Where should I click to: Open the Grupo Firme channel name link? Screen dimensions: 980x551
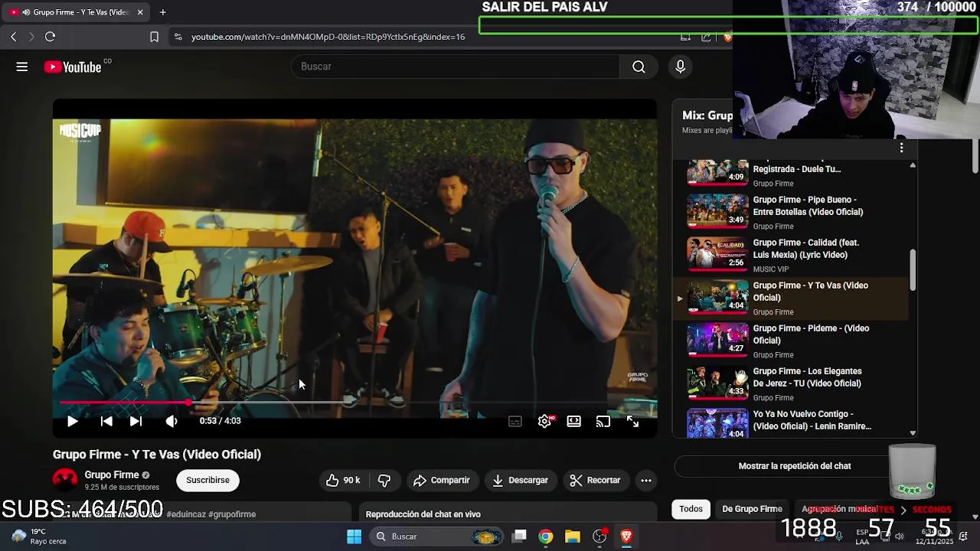click(112, 474)
